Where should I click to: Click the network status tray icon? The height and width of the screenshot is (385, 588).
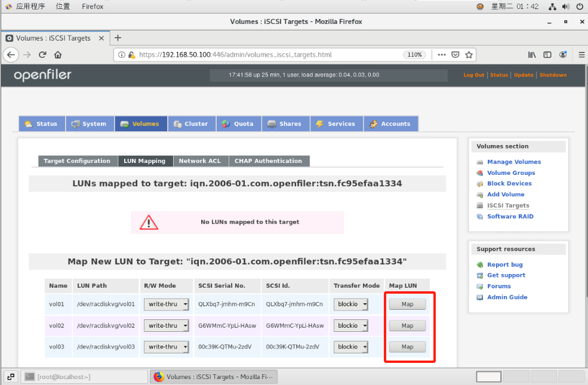pyautogui.click(x=552, y=7)
